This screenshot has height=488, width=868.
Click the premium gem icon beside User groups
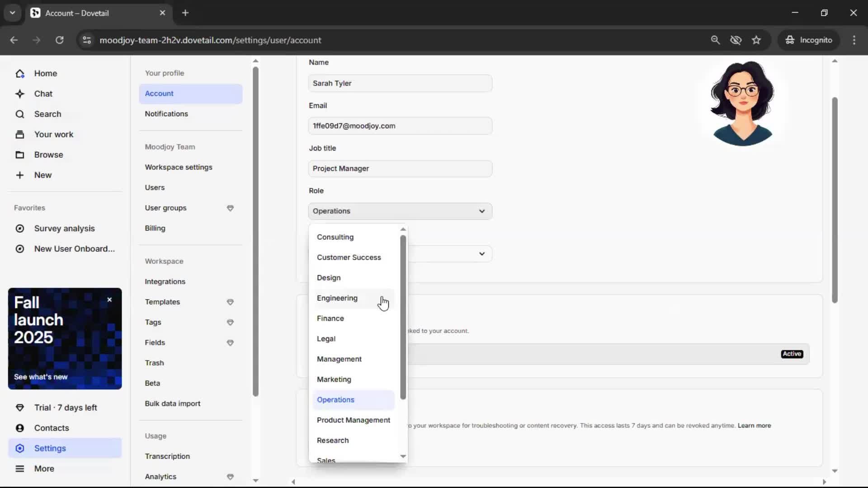point(230,208)
